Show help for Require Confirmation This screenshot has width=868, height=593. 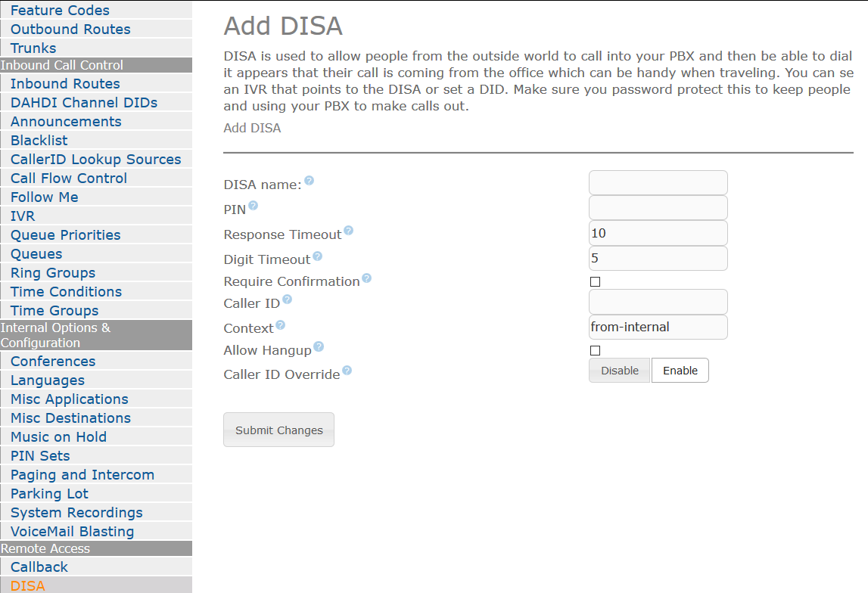(366, 278)
